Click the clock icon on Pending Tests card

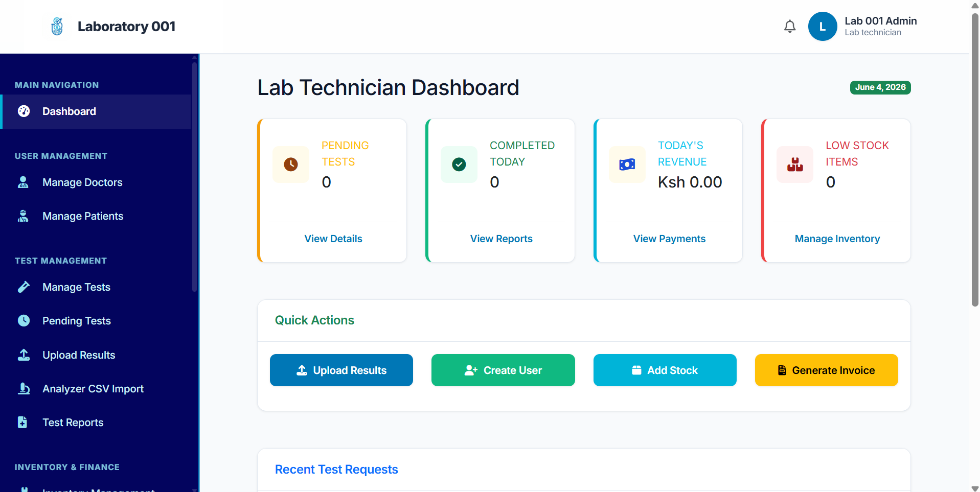click(291, 165)
